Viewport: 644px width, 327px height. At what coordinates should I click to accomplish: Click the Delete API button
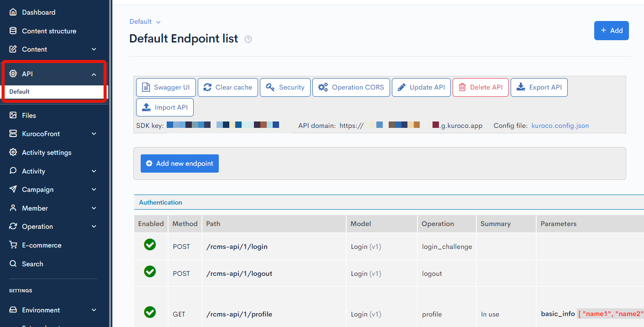point(480,87)
